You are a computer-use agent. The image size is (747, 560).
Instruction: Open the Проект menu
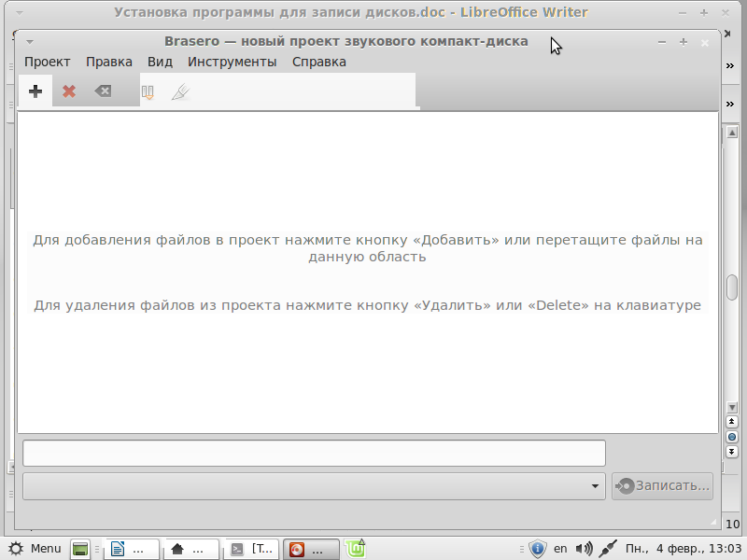click(x=48, y=62)
